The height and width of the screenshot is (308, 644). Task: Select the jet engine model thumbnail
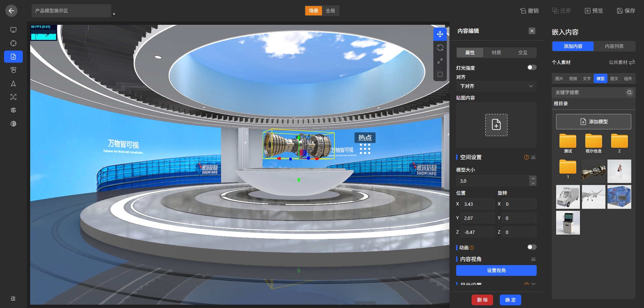[593, 171]
